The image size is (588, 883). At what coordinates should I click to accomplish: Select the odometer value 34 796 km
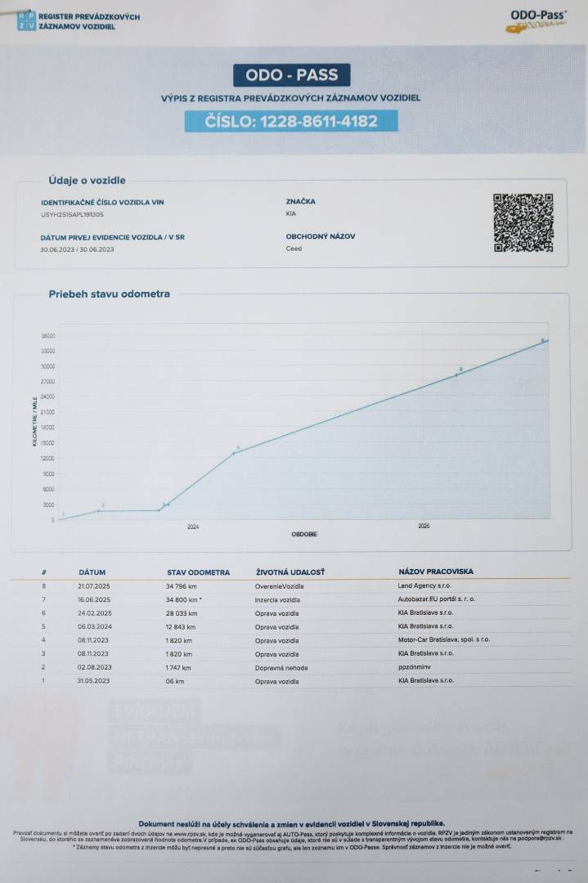click(182, 586)
